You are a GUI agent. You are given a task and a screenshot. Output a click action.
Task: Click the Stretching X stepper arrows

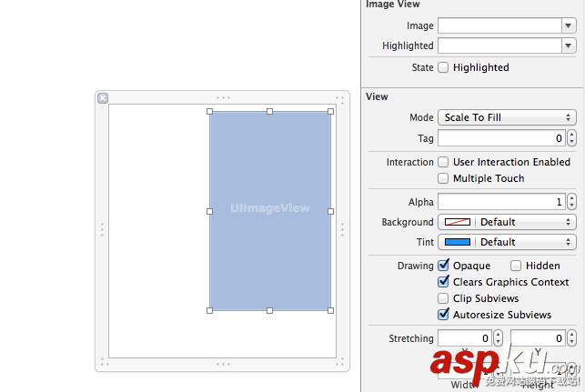(x=498, y=338)
